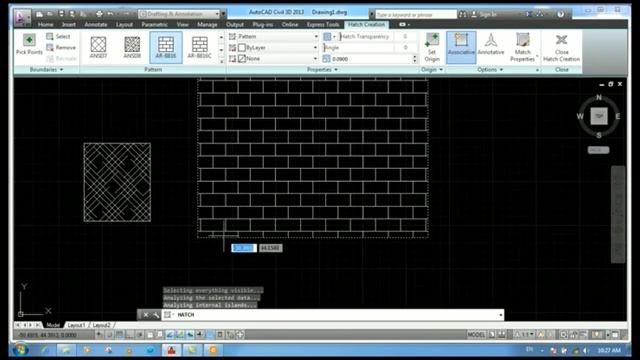Screen dimensions: 640x360
Task: Open the Insert ribbon tab
Action: pyautogui.click(x=69, y=24)
